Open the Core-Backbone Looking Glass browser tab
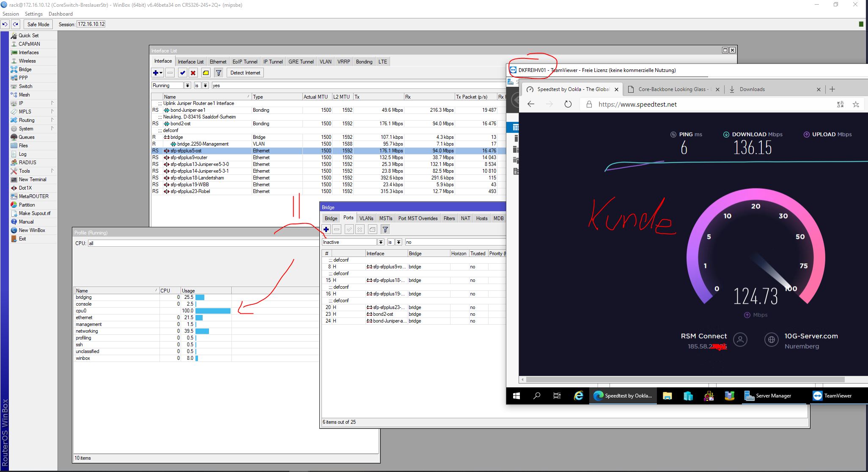 pos(674,89)
